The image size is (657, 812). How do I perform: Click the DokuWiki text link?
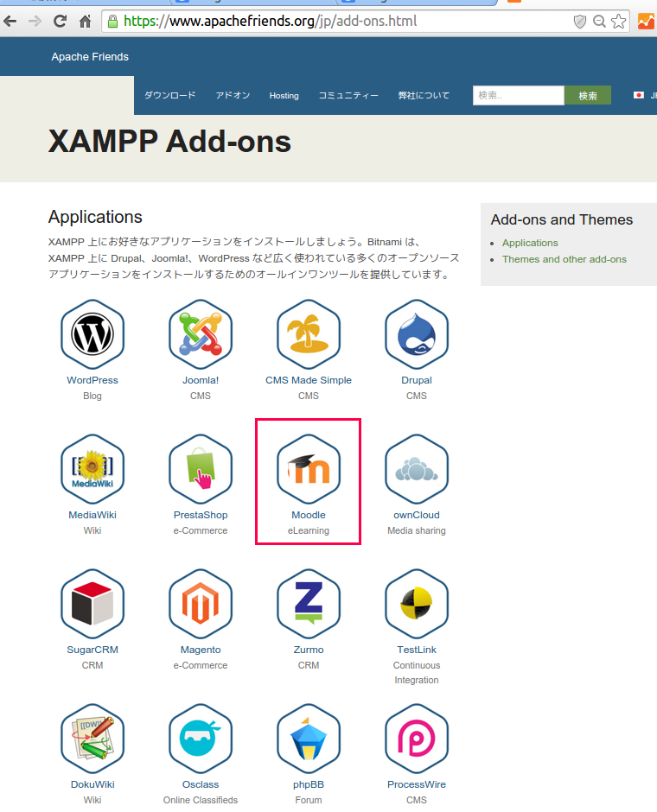coord(92,784)
